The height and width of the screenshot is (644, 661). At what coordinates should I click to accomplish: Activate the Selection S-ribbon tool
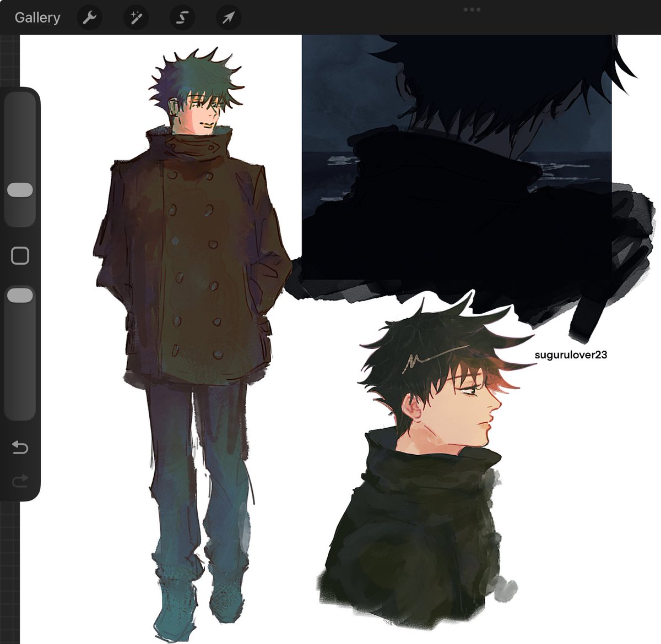click(x=182, y=18)
